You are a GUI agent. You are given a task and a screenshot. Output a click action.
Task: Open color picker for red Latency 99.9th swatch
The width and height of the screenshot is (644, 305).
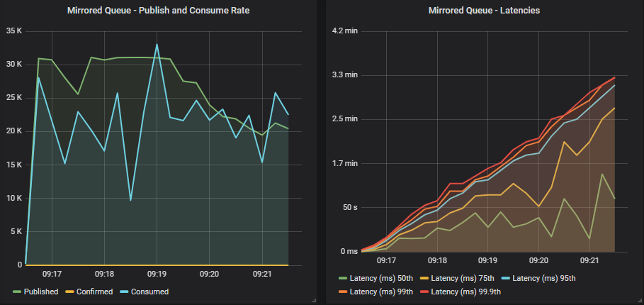point(425,292)
